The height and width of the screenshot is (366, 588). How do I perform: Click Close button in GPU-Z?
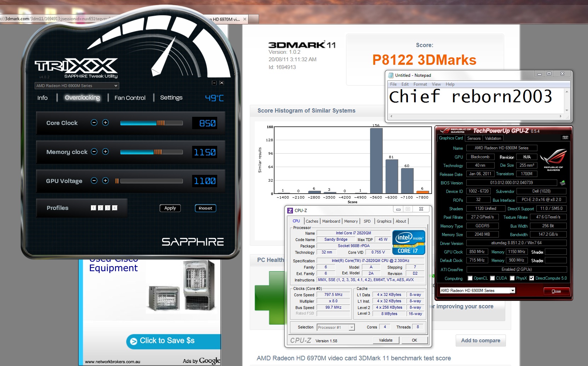pyautogui.click(x=556, y=291)
